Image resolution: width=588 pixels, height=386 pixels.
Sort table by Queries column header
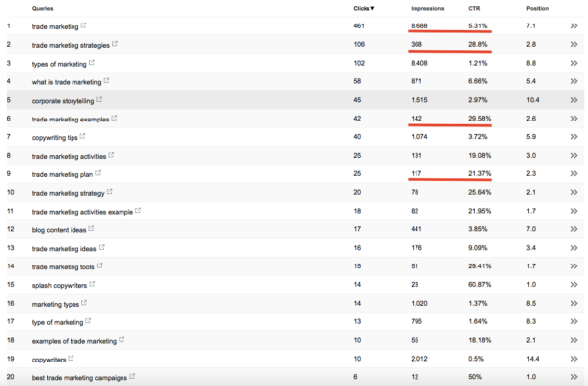click(43, 8)
